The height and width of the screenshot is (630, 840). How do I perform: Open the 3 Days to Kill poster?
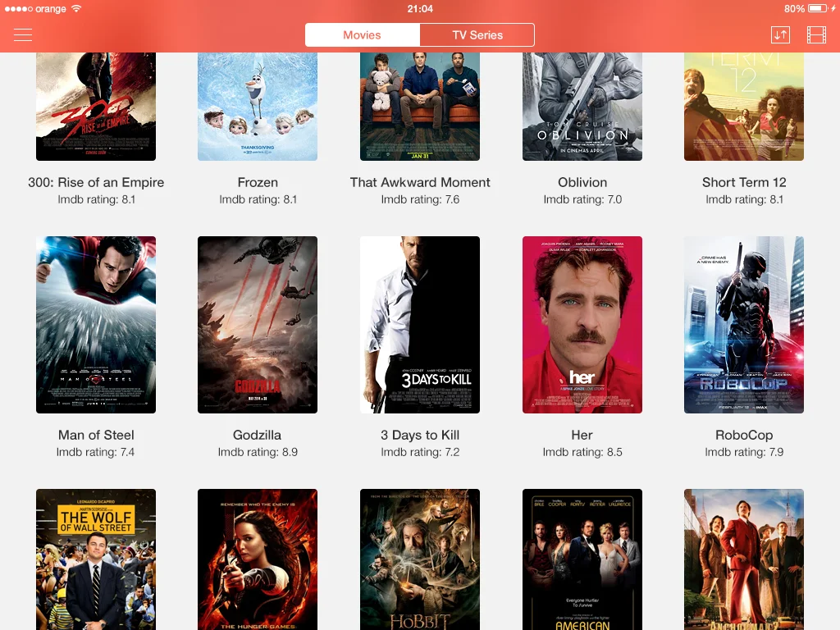point(419,325)
